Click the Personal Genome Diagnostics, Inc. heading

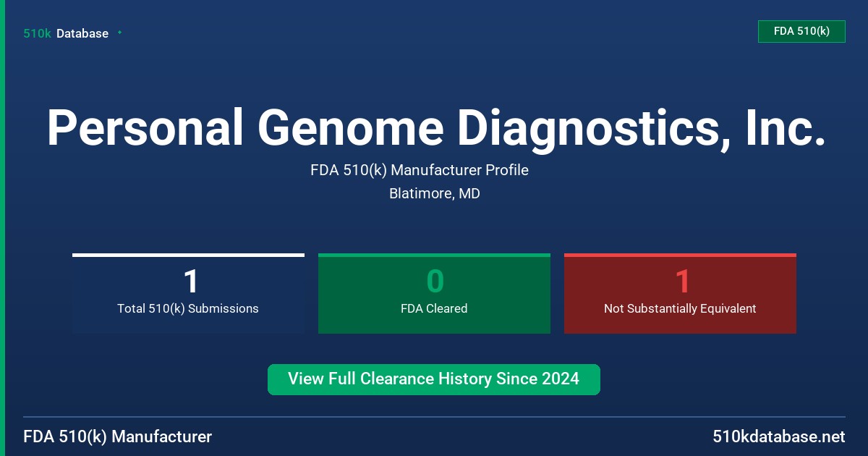tap(436, 129)
